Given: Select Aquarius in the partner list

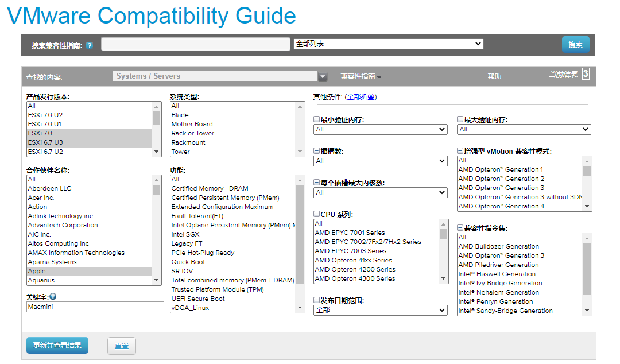Looking at the screenshot, I should pyautogui.click(x=90, y=281).
